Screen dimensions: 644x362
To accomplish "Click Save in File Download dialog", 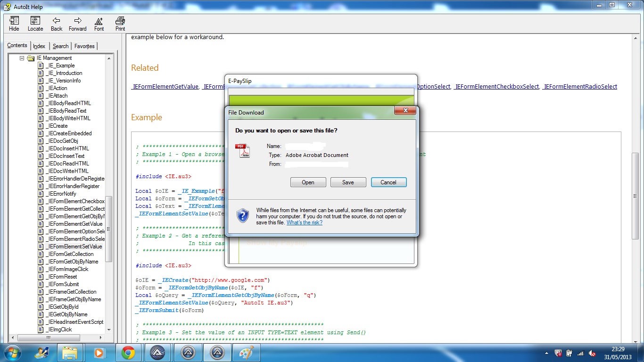I will (x=348, y=182).
